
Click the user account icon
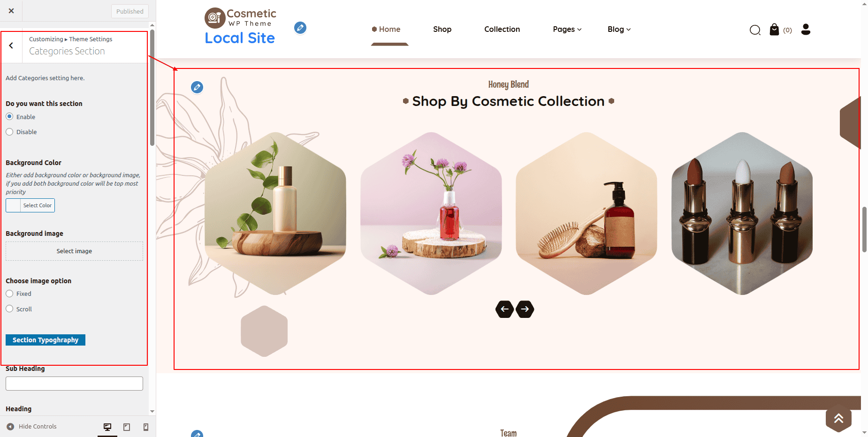806,30
